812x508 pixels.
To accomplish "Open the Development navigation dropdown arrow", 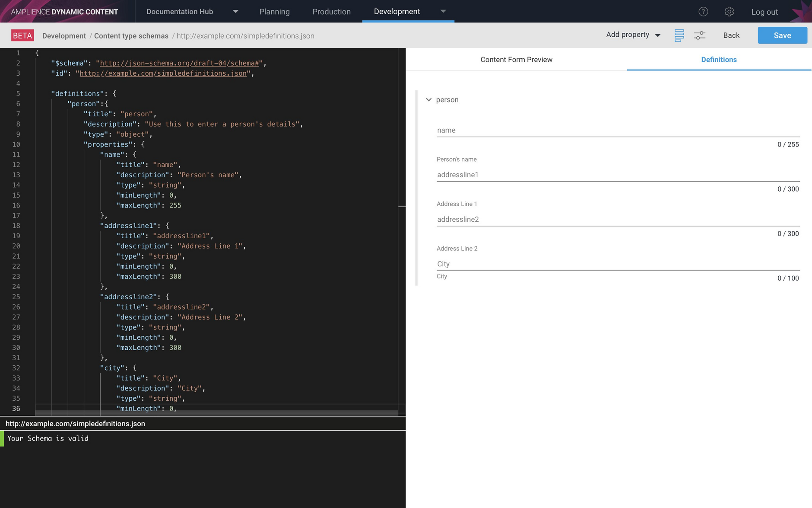I will click(444, 11).
